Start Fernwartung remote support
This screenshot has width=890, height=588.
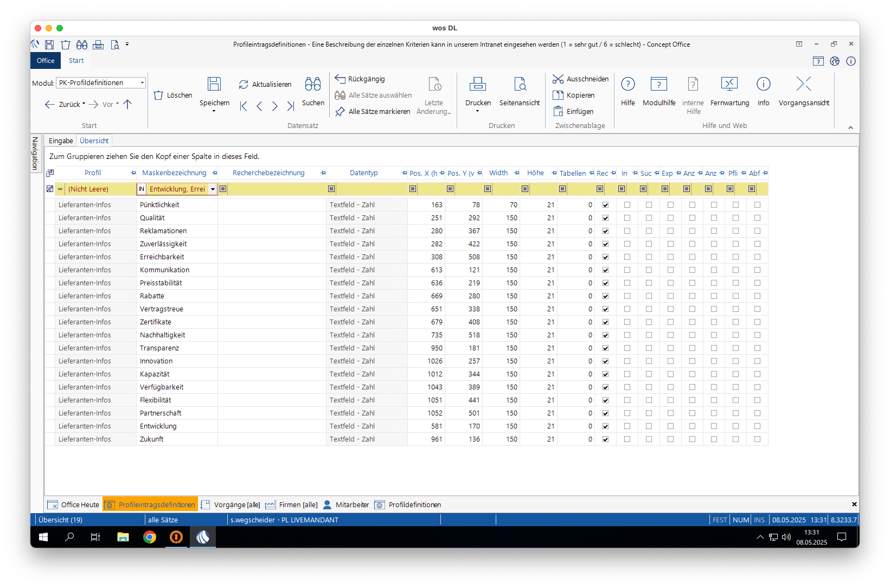[x=729, y=91]
